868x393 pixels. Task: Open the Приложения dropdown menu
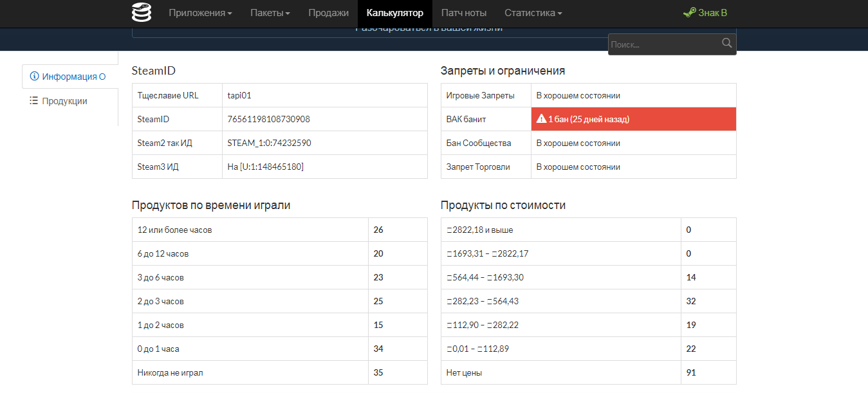(200, 13)
